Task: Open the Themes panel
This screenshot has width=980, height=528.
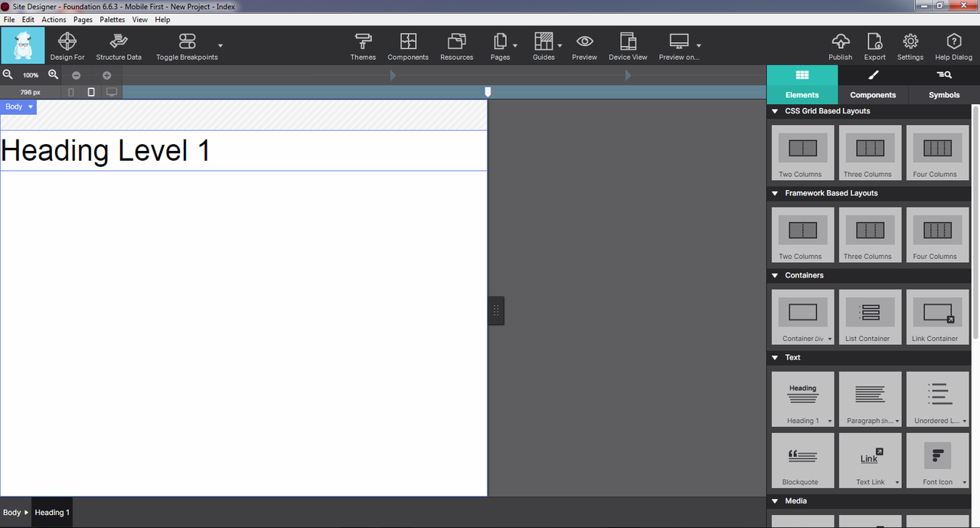Action: [363, 46]
